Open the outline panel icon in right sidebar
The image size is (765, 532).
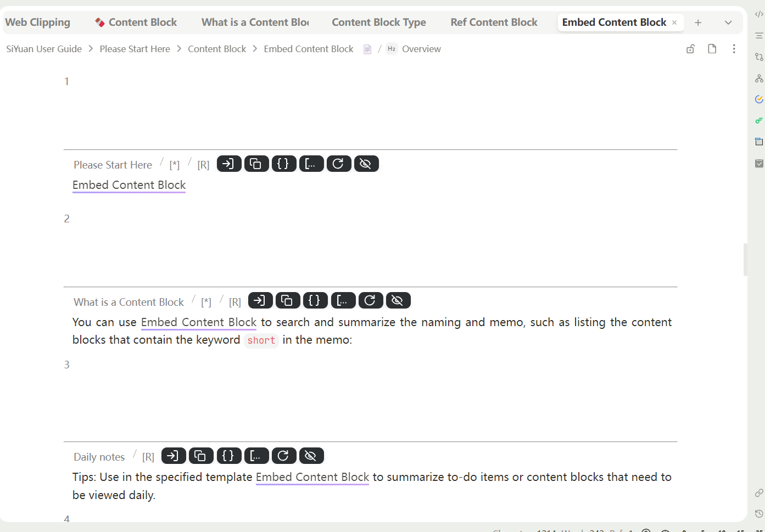759,36
